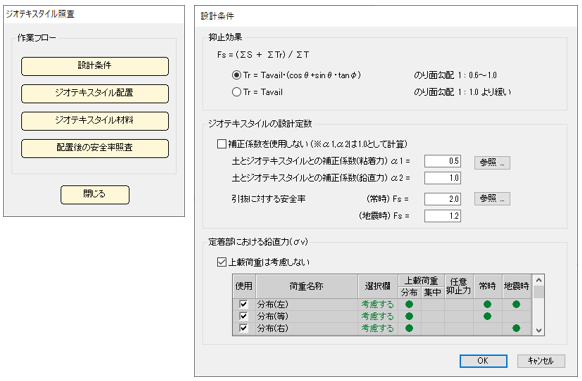Select the Tr = Tavail radio option
Viewport: 582px width, 381px height.
(236, 92)
